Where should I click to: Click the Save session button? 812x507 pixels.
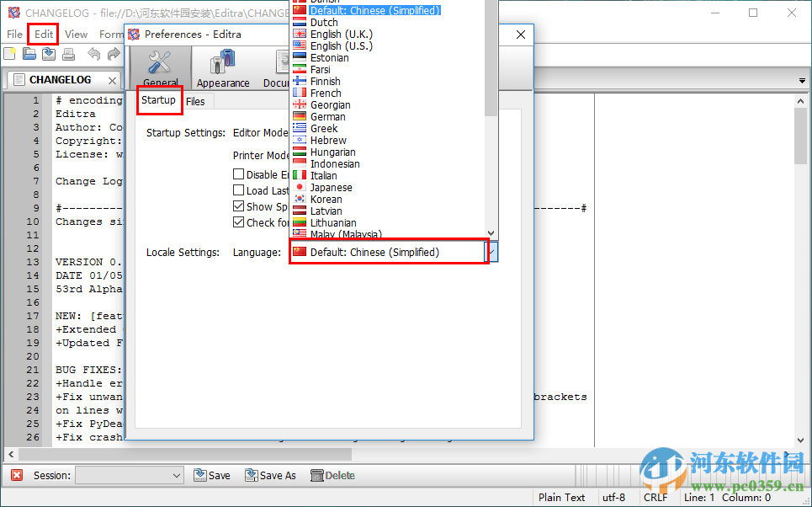tap(212, 475)
